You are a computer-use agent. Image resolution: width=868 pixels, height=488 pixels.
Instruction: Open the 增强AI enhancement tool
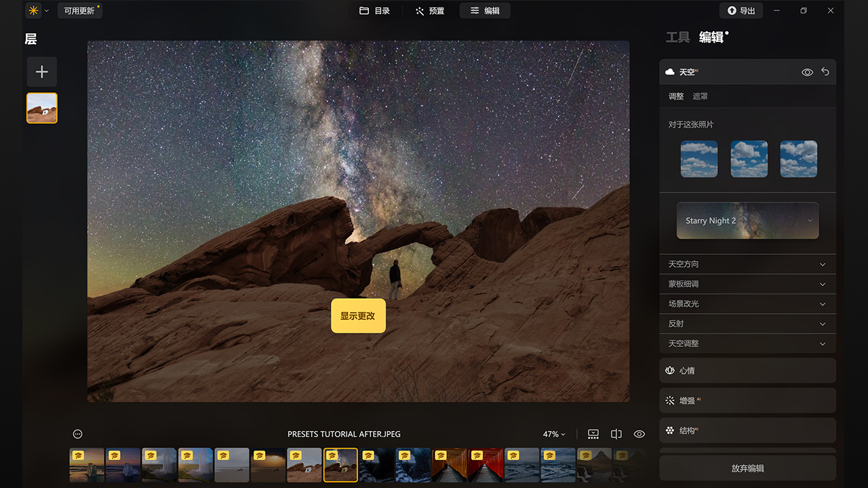click(x=747, y=400)
